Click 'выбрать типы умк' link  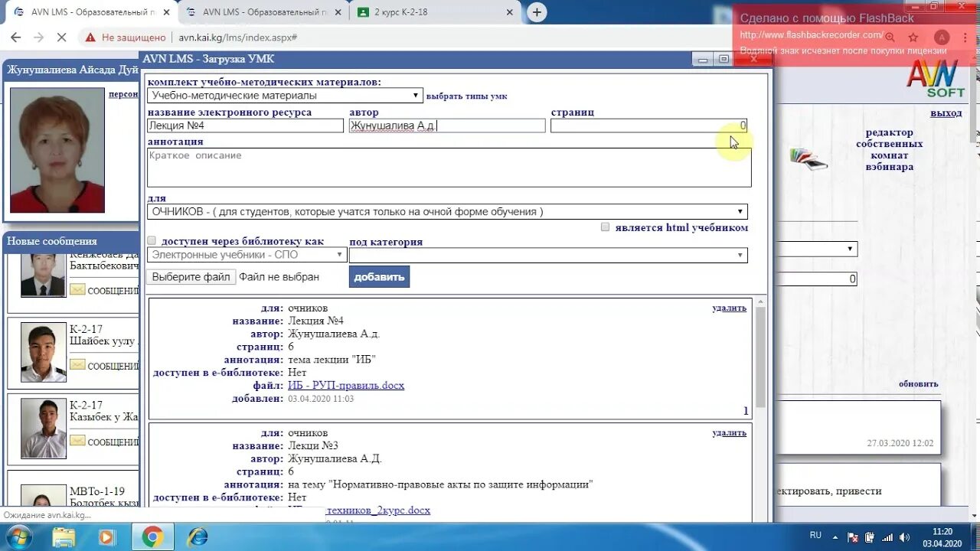pyautogui.click(x=467, y=96)
